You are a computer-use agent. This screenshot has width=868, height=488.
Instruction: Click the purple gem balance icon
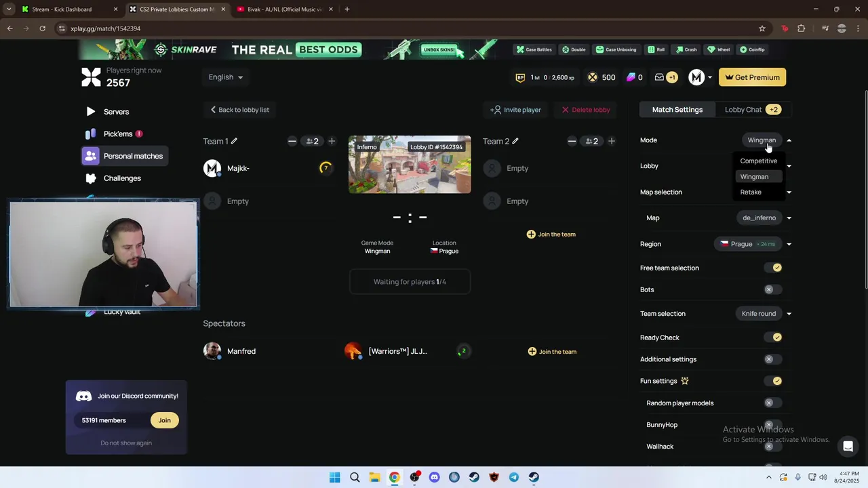pyautogui.click(x=631, y=77)
